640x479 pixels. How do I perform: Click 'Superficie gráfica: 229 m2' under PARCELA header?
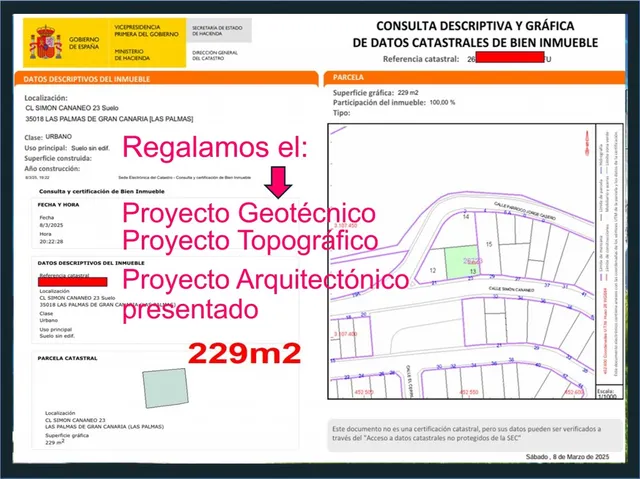(376, 93)
